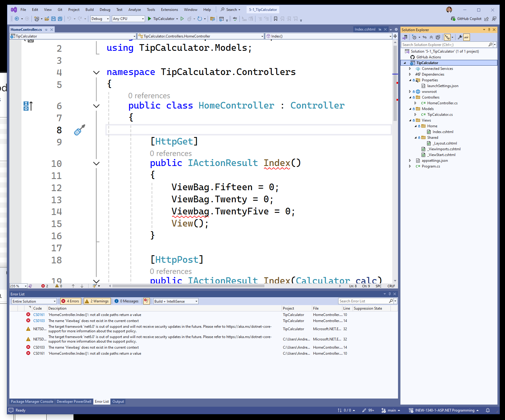Toggle the 2 Warnings filter
The height and width of the screenshot is (420, 505).
pos(97,301)
